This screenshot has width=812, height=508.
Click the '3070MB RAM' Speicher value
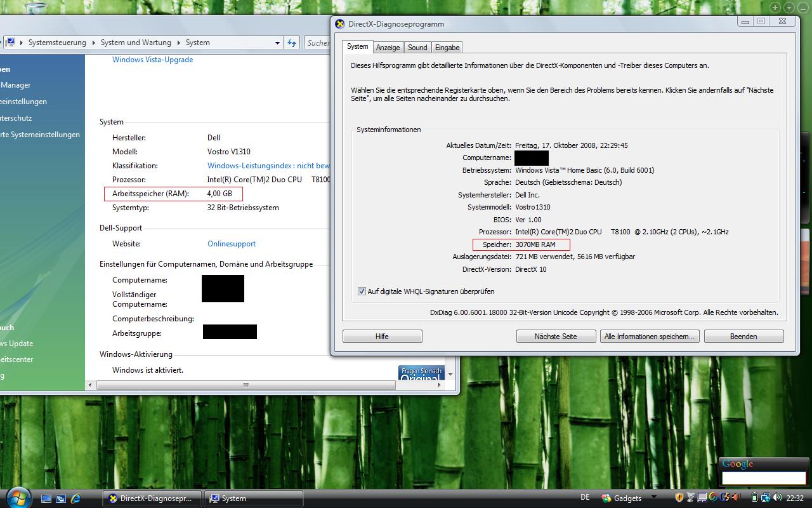(535, 244)
